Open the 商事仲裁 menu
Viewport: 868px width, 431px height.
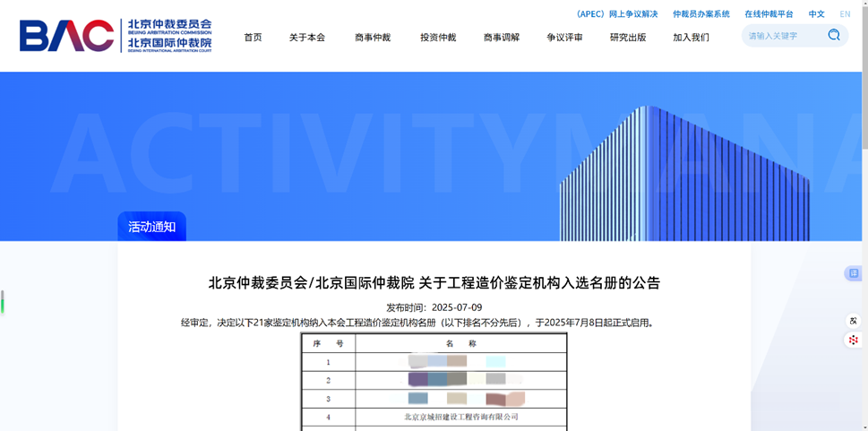coord(373,38)
